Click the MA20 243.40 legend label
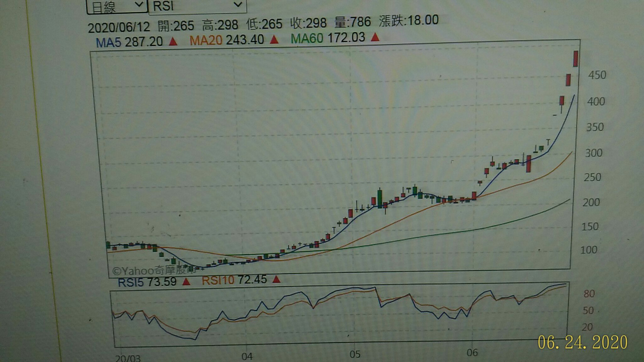Image resolution: width=644 pixels, height=362 pixels. click(227, 40)
